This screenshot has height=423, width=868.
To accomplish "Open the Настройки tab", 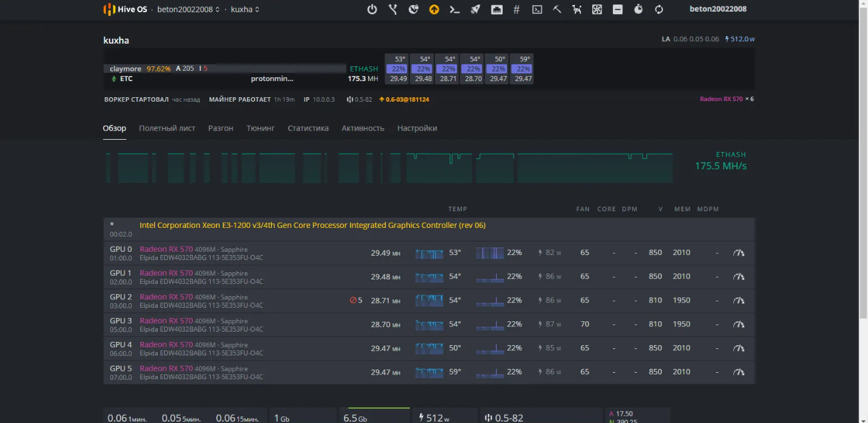I will click(417, 128).
